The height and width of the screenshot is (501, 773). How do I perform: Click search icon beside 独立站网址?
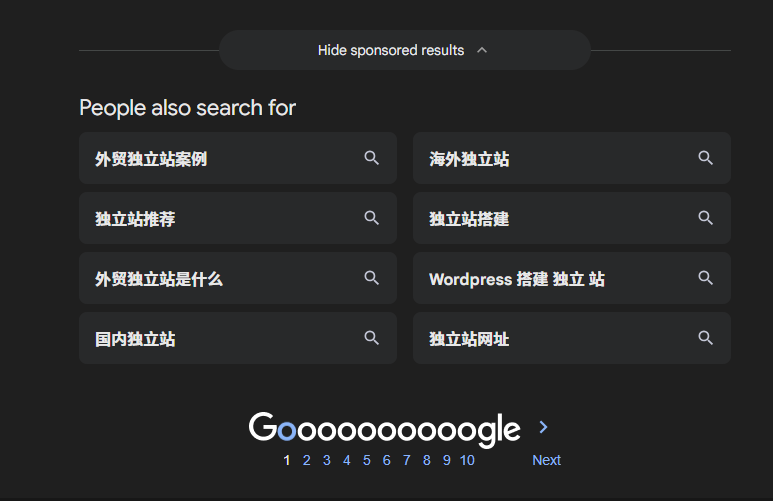click(706, 338)
